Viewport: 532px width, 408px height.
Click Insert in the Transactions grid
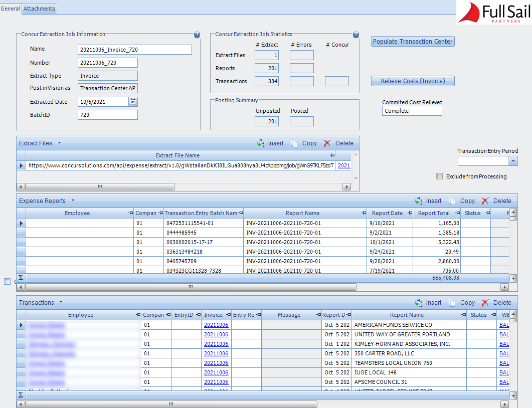click(433, 302)
